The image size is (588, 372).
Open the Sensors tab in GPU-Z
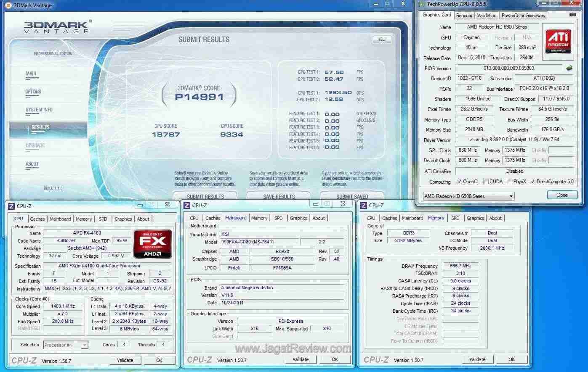click(x=464, y=16)
